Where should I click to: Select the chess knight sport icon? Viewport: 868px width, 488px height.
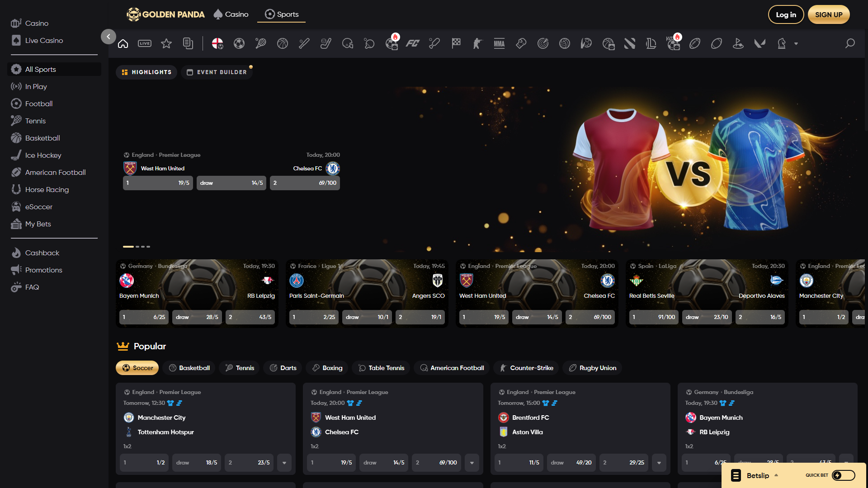pyautogui.click(x=782, y=43)
